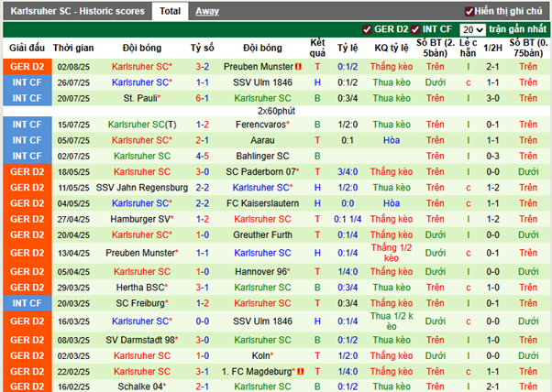
Task: Click the trận gần nhất label
Action: 518,29
